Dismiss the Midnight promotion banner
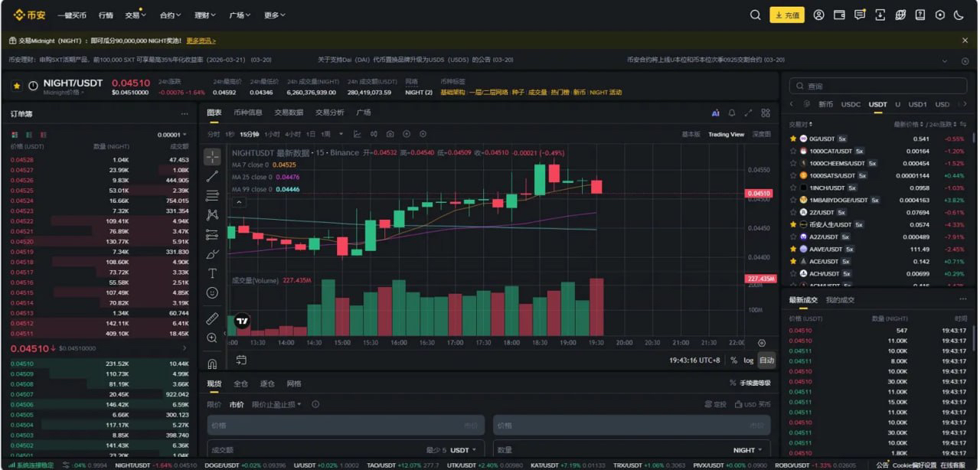Viewport: 980px width, 470px height. (965, 41)
